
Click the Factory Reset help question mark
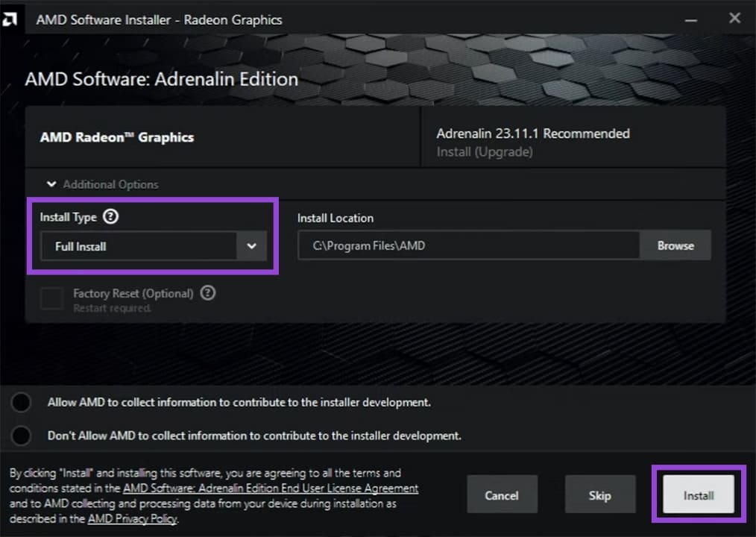click(207, 293)
